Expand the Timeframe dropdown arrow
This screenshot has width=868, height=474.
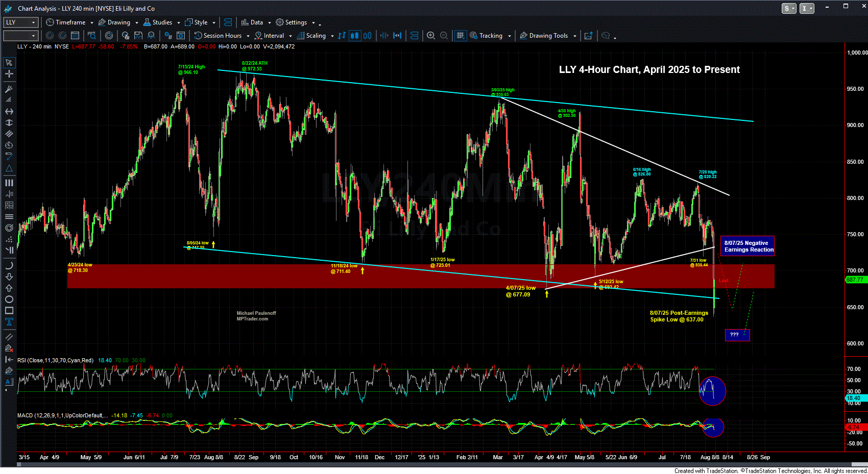[x=92, y=22]
